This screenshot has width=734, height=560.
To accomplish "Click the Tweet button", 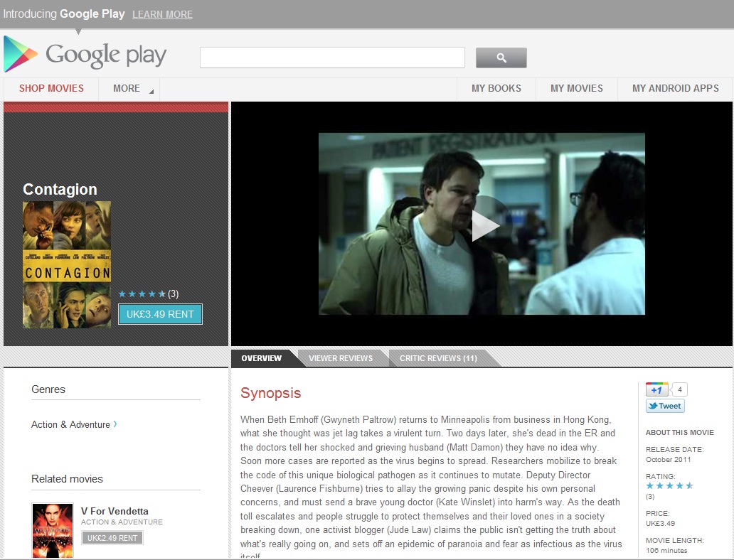I will [x=665, y=406].
